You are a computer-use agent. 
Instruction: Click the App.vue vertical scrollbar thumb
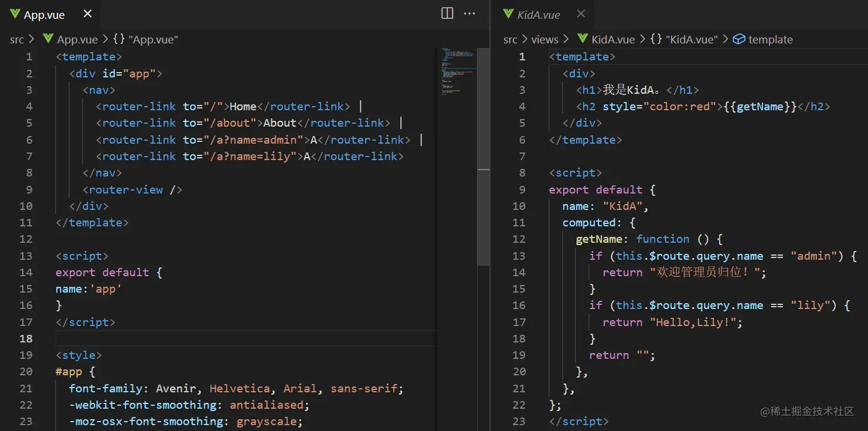pos(484,157)
